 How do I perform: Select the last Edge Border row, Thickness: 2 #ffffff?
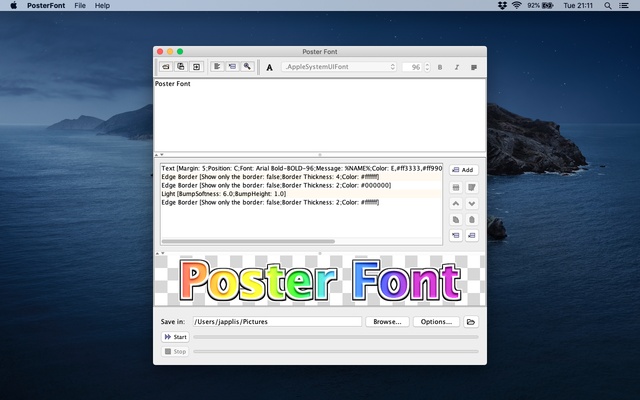pos(302,202)
